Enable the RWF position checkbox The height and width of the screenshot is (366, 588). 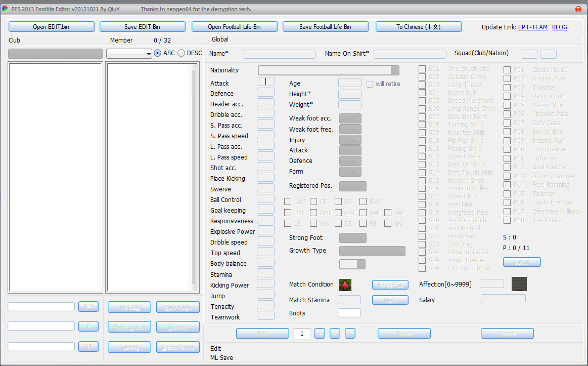[363, 201]
